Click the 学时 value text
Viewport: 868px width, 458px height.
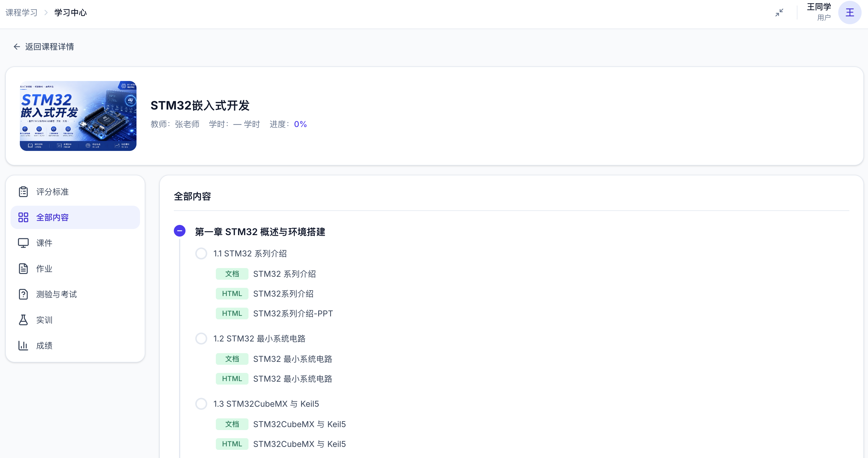point(247,124)
